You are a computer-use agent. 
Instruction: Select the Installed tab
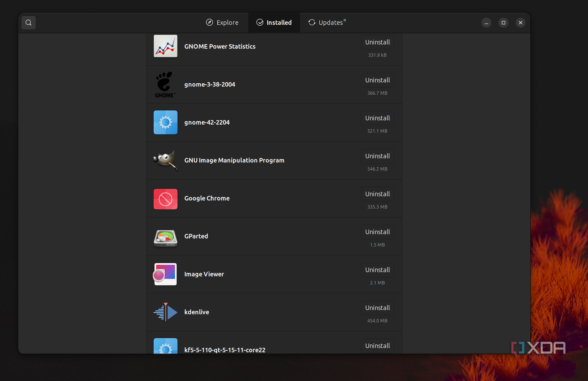coord(274,22)
